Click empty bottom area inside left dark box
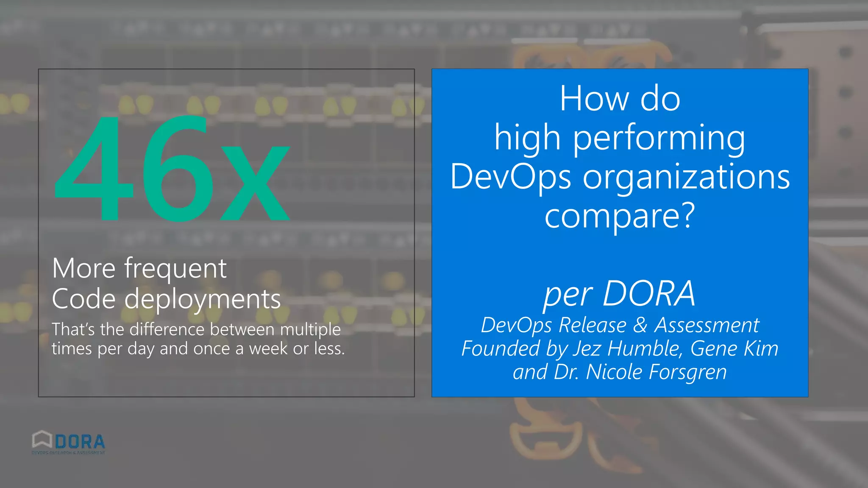Screen dimensions: 868x488 pyautogui.click(x=226, y=377)
